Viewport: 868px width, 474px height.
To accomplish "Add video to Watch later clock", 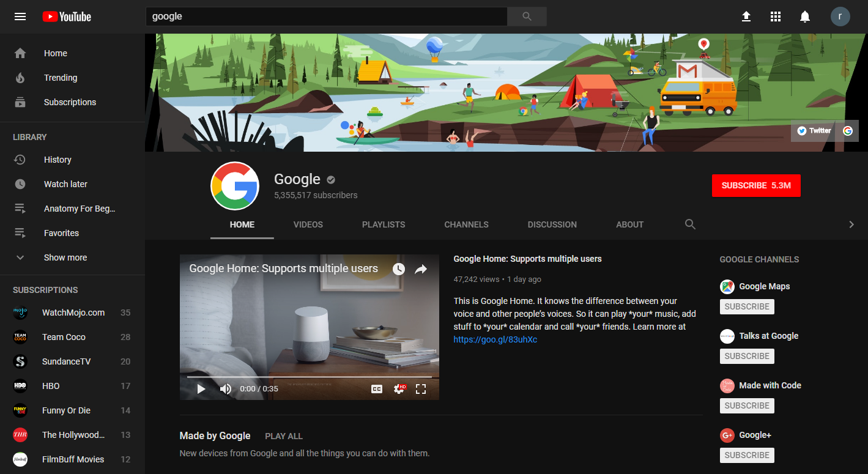I will [x=398, y=269].
